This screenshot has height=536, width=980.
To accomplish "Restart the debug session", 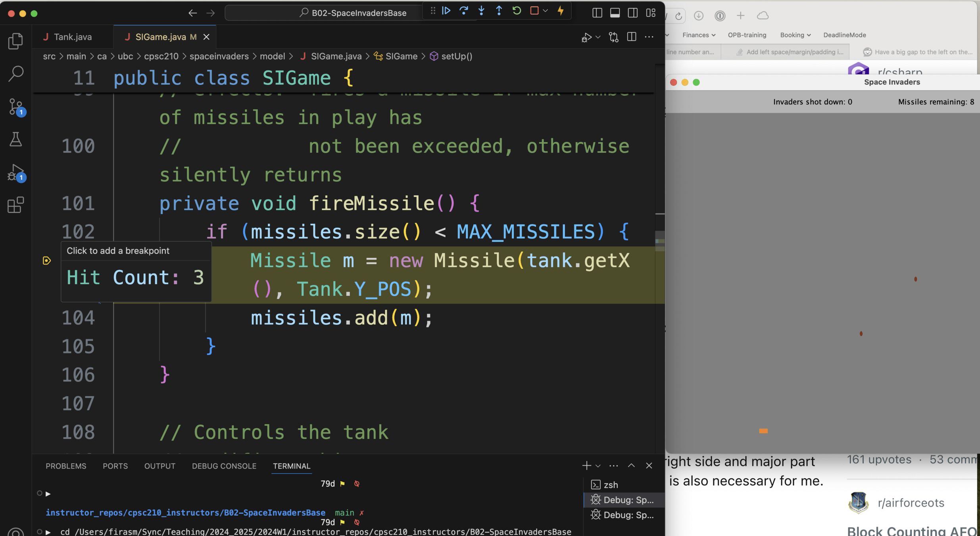I will point(517,11).
